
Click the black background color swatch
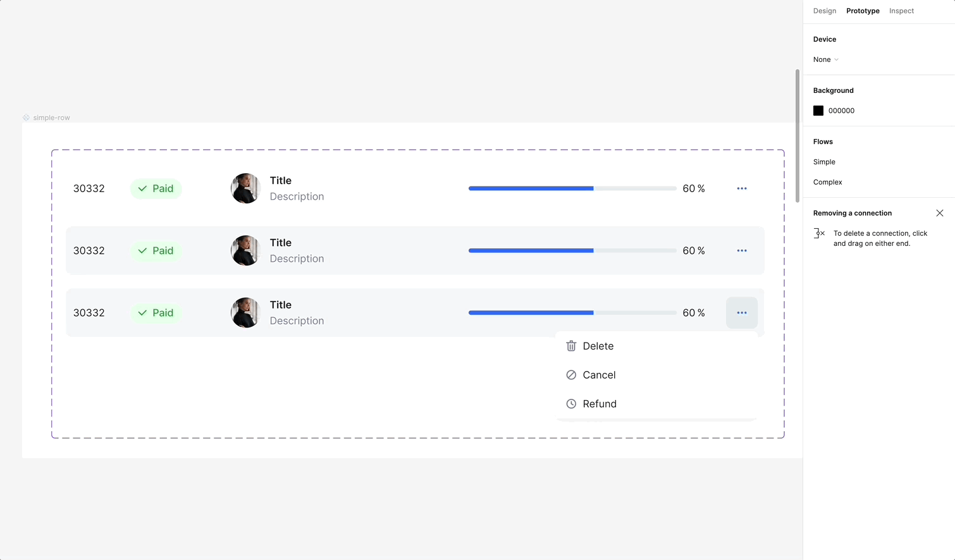point(818,111)
